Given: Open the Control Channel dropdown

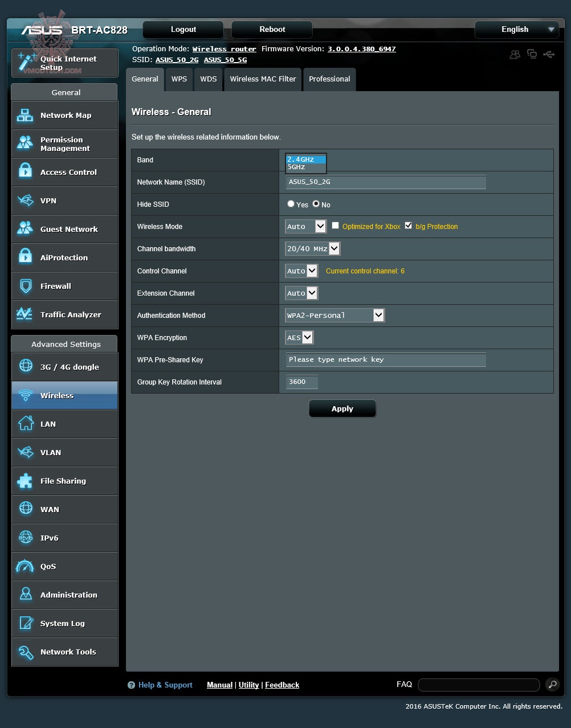Looking at the screenshot, I should (x=301, y=271).
